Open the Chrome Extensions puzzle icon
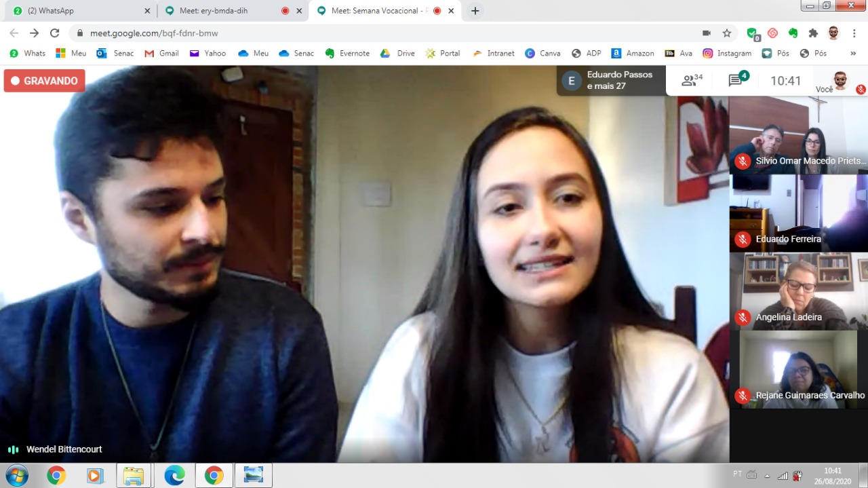This screenshot has width=868, height=488. (813, 33)
